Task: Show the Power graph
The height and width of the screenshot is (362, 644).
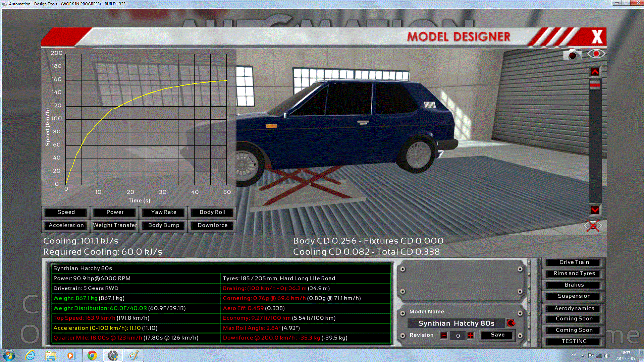Action: coord(115,212)
